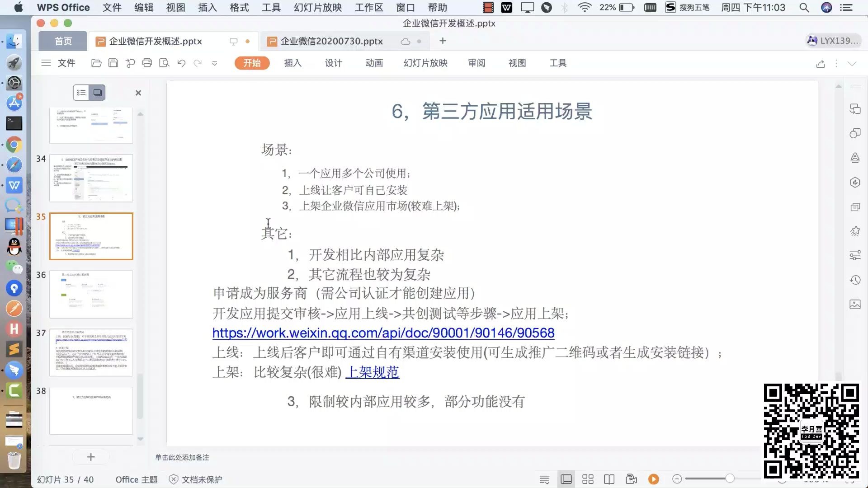Select the 审阅 ribbon tab
The width and height of the screenshot is (868, 488).
tap(476, 63)
